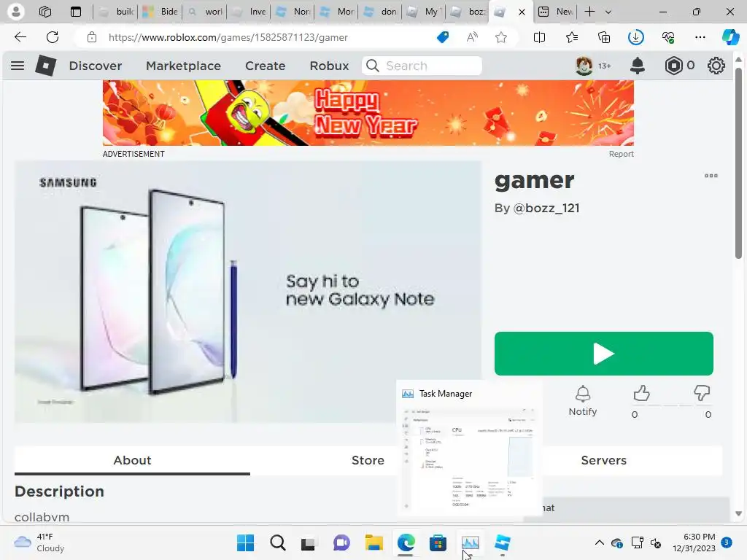Open a new browser tab
The width and height of the screenshot is (747, 560).
point(589,12)
